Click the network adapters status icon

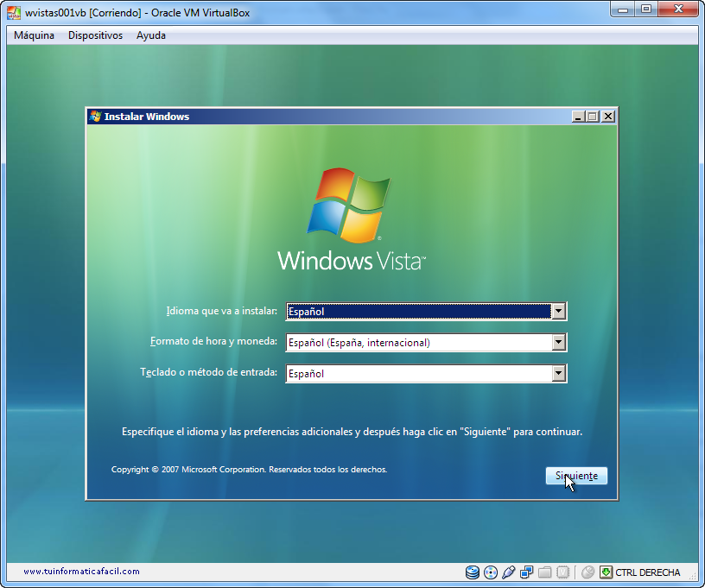[x=526, y=572]
